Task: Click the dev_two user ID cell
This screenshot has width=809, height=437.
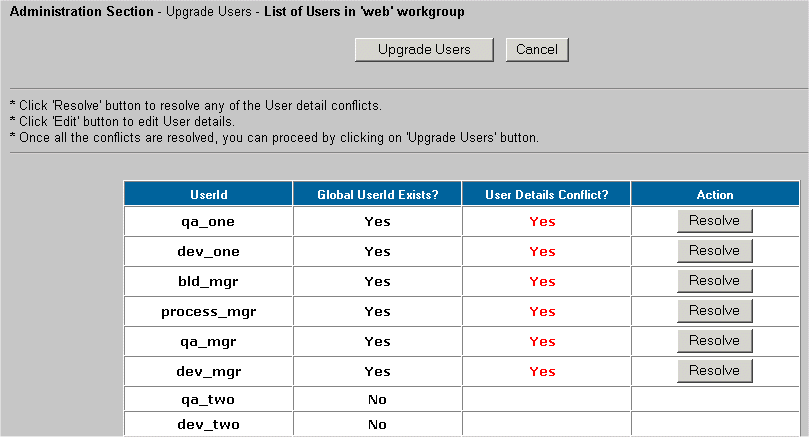Action: [x=208, y=425]
